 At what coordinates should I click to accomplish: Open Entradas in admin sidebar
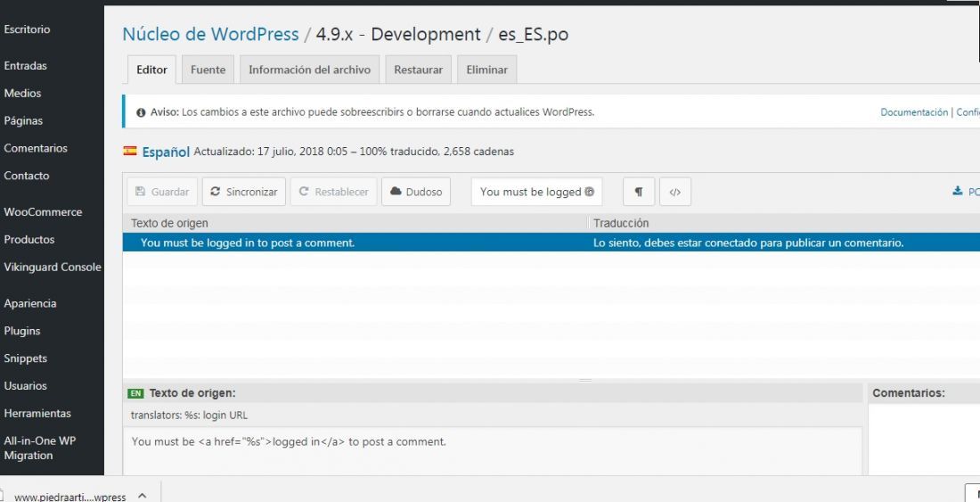[25, 66]
